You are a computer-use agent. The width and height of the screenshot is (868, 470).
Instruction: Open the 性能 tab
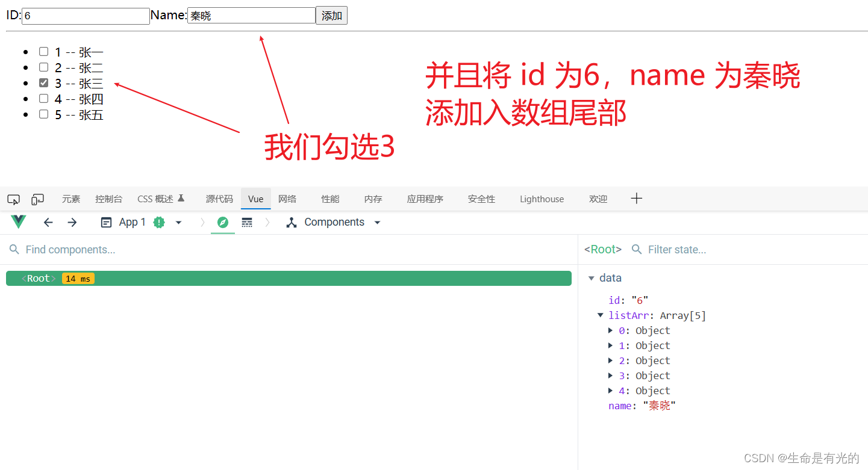pos(330,199)
